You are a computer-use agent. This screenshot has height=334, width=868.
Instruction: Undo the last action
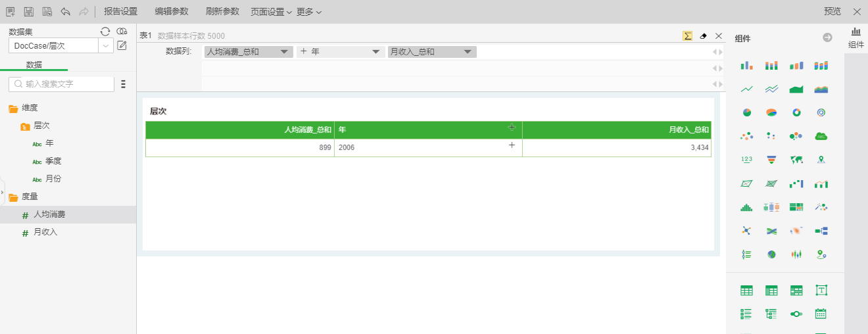point(65,12)
